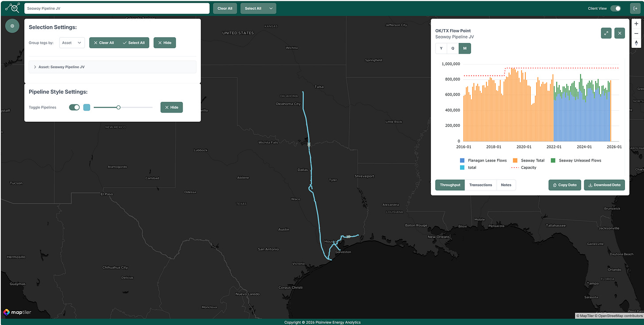This screenshot has width=644, height=325.
Task: Turn off the Toggle Pipelines switch
Action: click(x=74, y=107)
